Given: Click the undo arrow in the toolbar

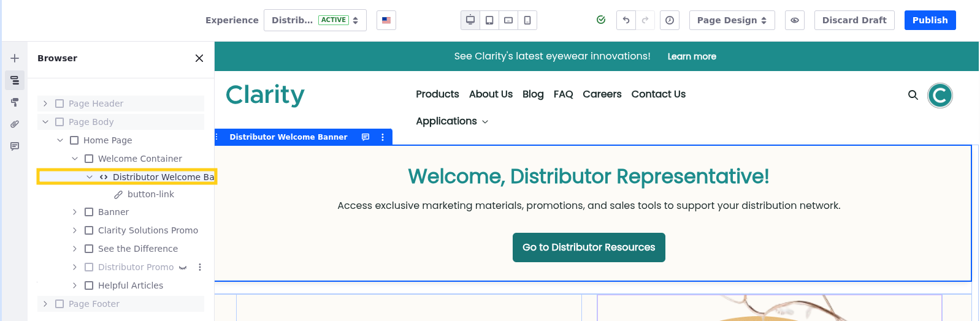Looking at the screenshot, I should [626, 20].
